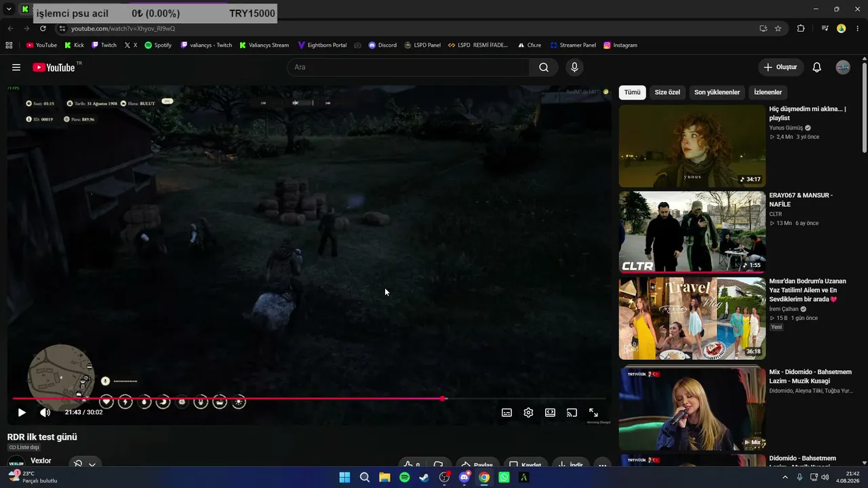The image size is (868, 488).
Task: Switch to theater mode view
Action: coord(550,412)
